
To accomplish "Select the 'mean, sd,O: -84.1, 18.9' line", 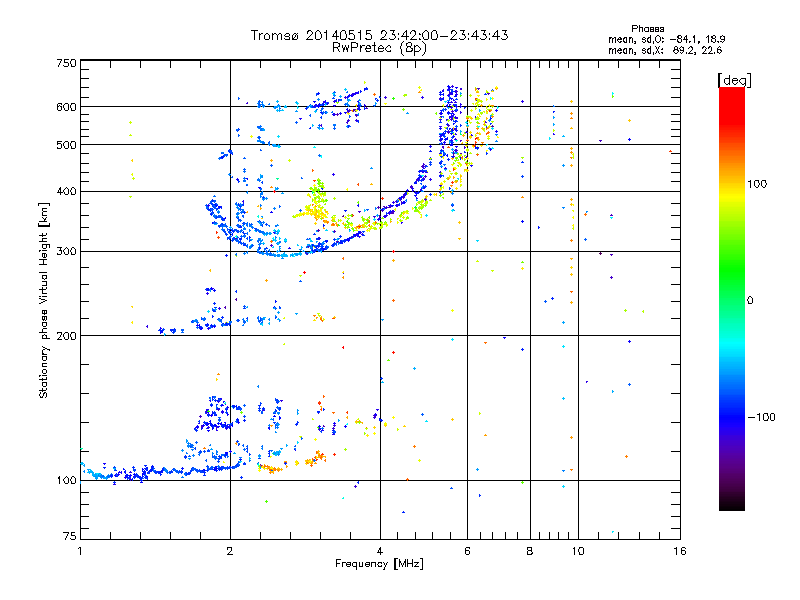I will [666, 39].
